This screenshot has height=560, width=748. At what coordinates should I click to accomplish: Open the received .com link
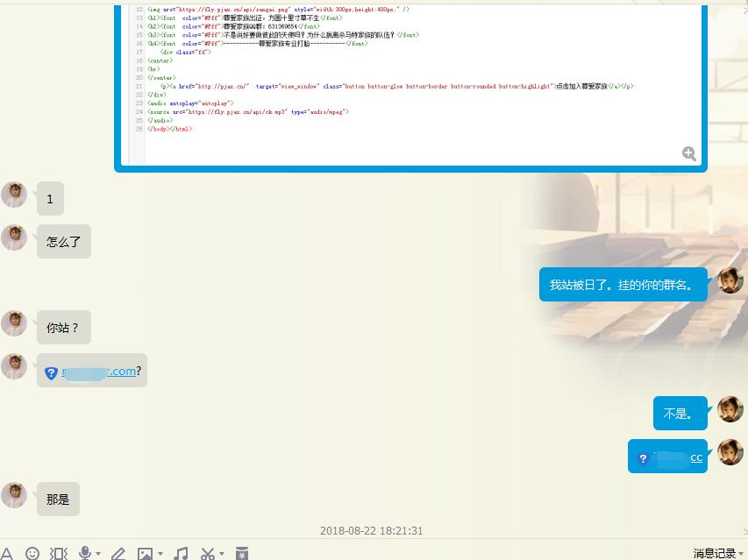pos(99,371)
